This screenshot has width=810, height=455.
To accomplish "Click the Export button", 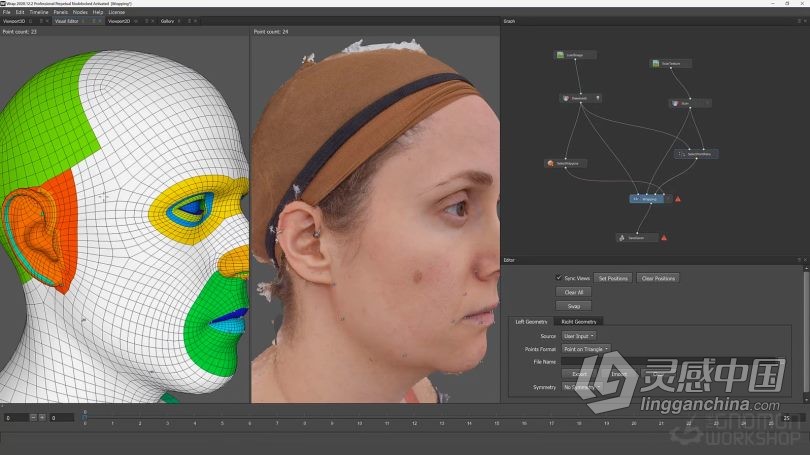I will (x=579, y=374).
